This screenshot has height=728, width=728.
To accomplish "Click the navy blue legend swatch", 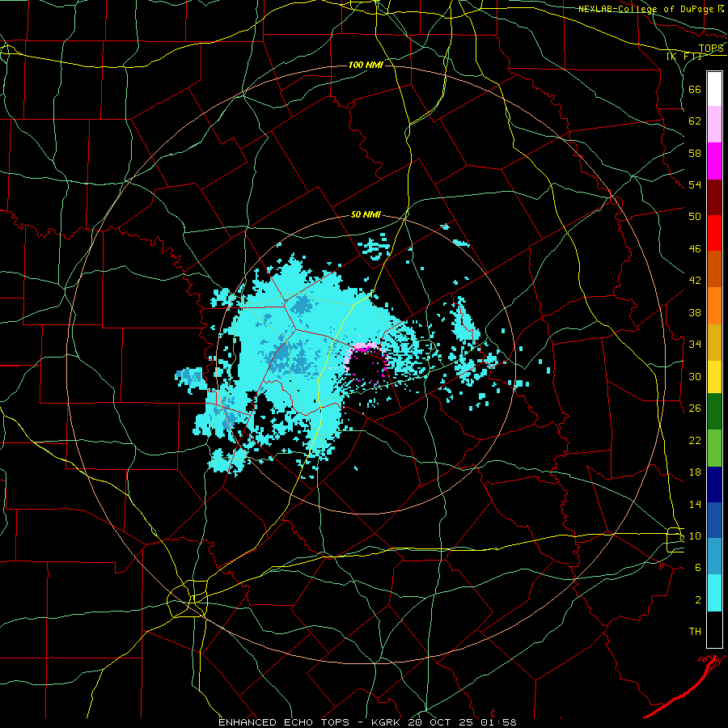I will click(x=714, y=485).
